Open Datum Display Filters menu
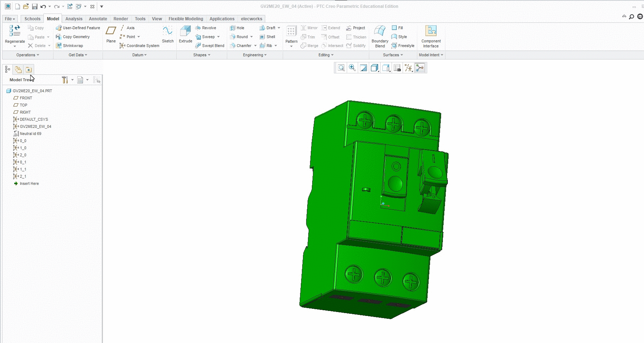Image resolution: width=644 pixels, height=343 pixels. [x=409, y=68]
